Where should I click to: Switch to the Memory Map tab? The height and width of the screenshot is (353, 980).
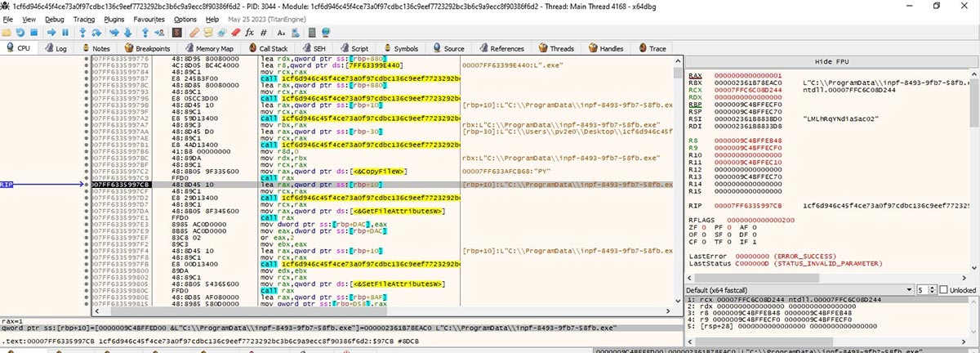click(209, 48)
